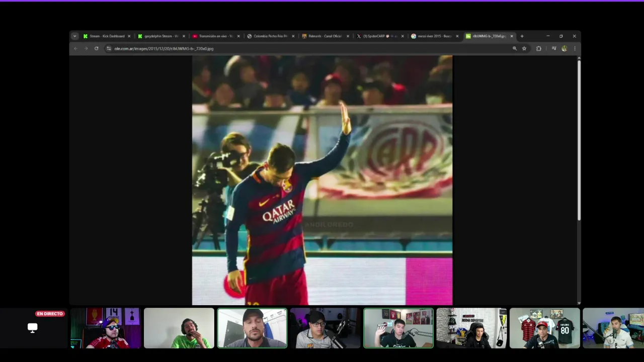Click the EN DIRECTO live badge
The width and height of the screenshot is (644, 362).
(50, 314)
